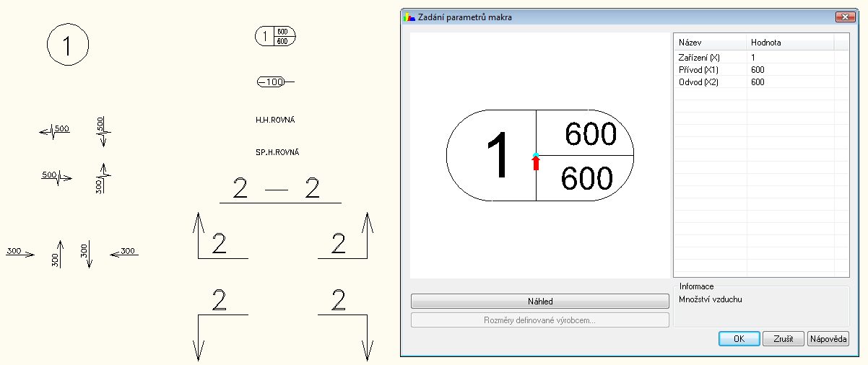The height and width of the screenshot is (365, 868).
Task: Select the circled 1 symbol in drawing
Action: pyautogui.click(x=68, y=45)
